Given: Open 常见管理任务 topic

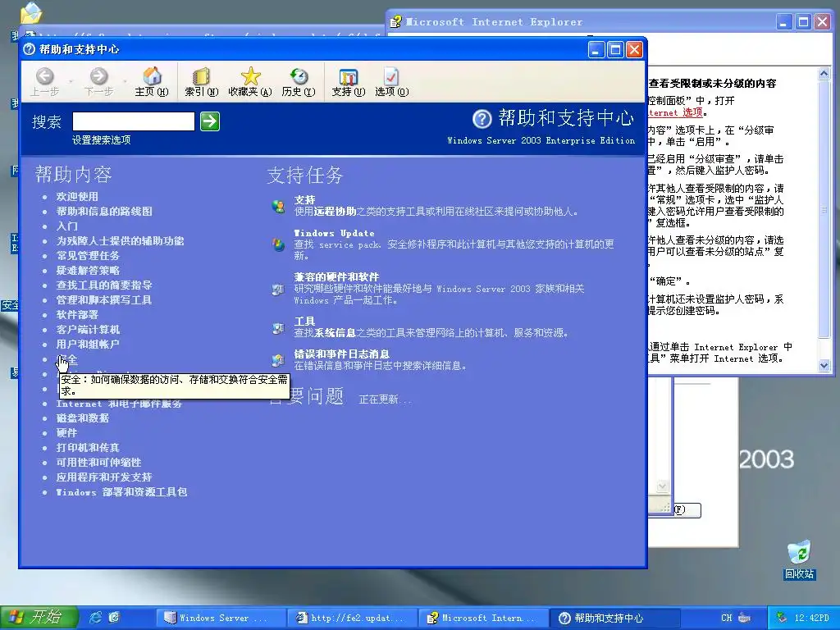Looking at the screenshot, I should coord(88,256).
